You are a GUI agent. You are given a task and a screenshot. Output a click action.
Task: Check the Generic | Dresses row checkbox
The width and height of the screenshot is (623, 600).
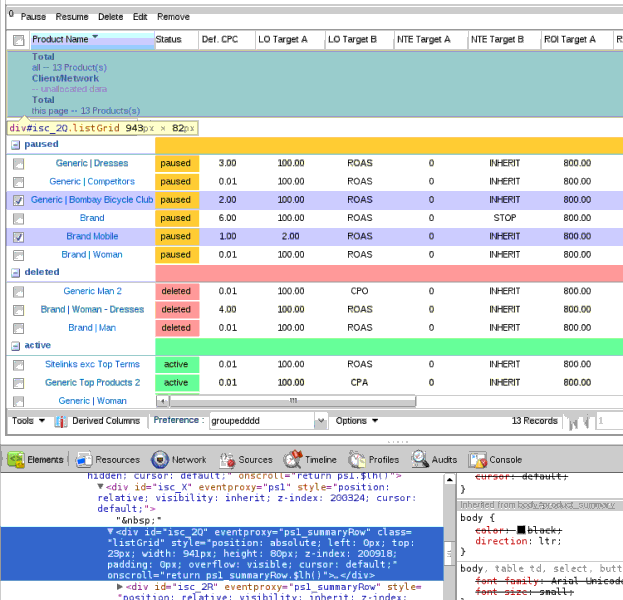(18, 163)
